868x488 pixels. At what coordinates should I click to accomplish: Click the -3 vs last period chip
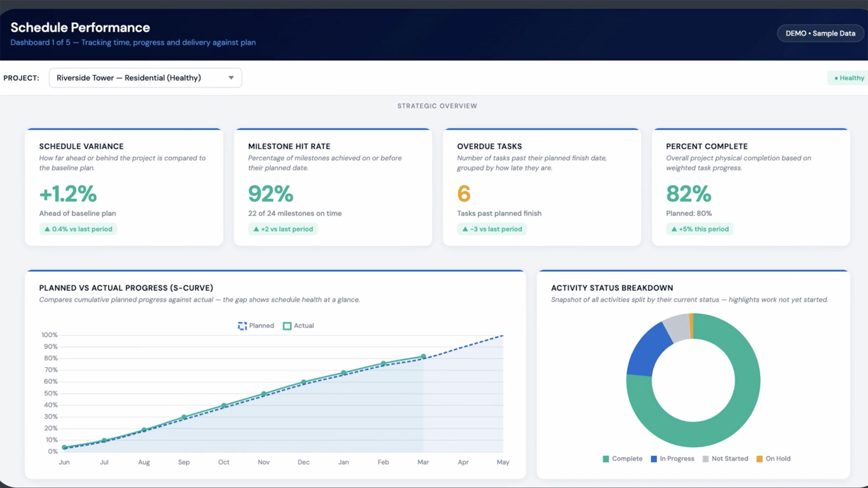click(x=492, y=229)
